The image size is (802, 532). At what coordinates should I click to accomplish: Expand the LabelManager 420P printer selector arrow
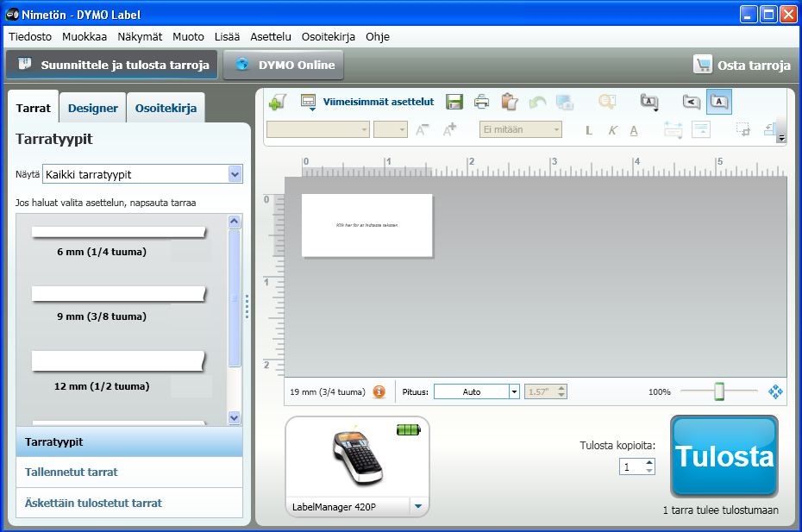click(x=418, y=506)
